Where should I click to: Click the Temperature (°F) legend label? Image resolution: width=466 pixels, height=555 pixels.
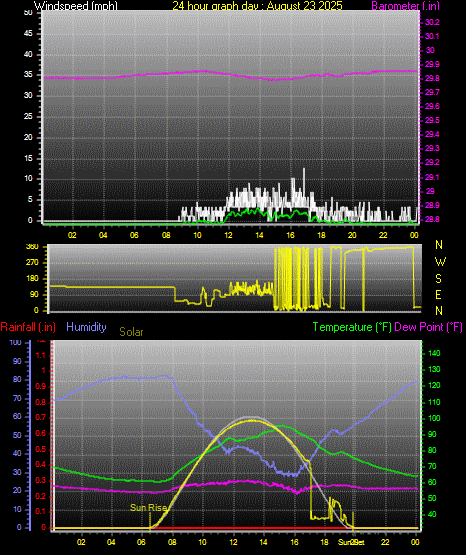pyautogui.click(x=352, y=327)
